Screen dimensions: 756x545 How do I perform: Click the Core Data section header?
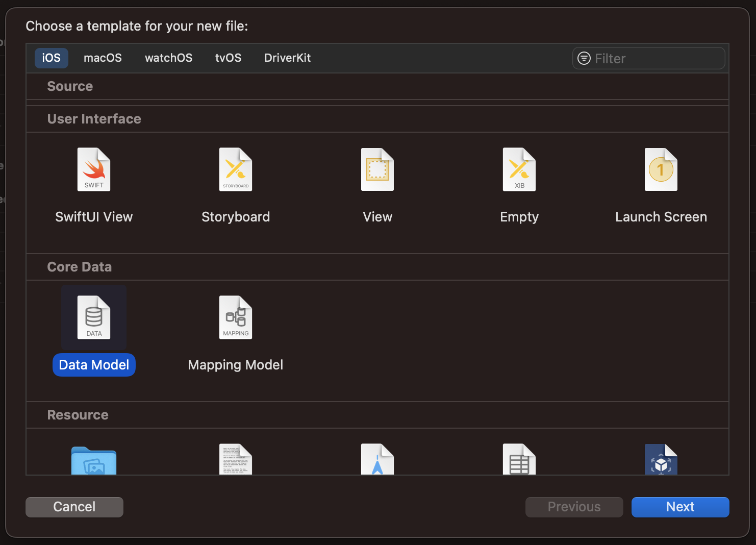tap(377, 267)
